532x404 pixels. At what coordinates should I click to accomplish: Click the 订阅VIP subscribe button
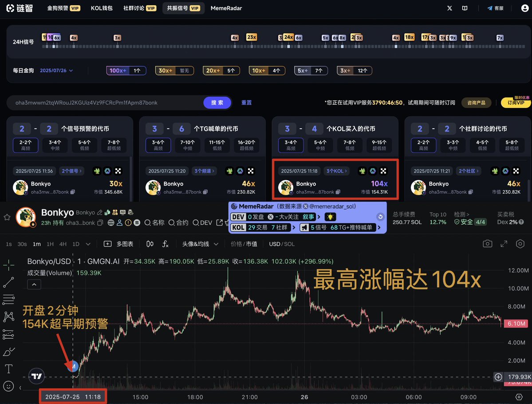coord(516,103)
